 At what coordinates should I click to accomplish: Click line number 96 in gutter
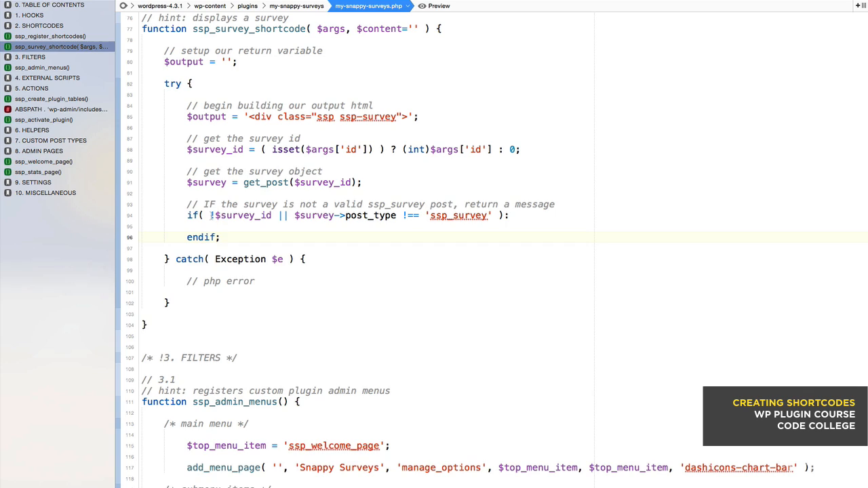tap(130, 237)
